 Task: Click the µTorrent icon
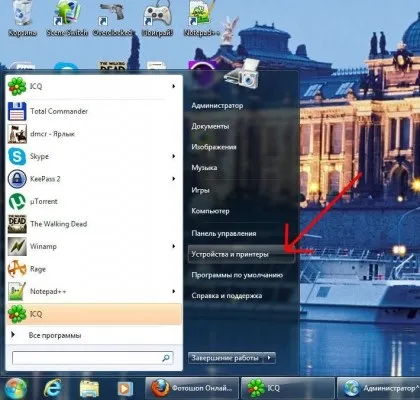click(x=17, y=201)
